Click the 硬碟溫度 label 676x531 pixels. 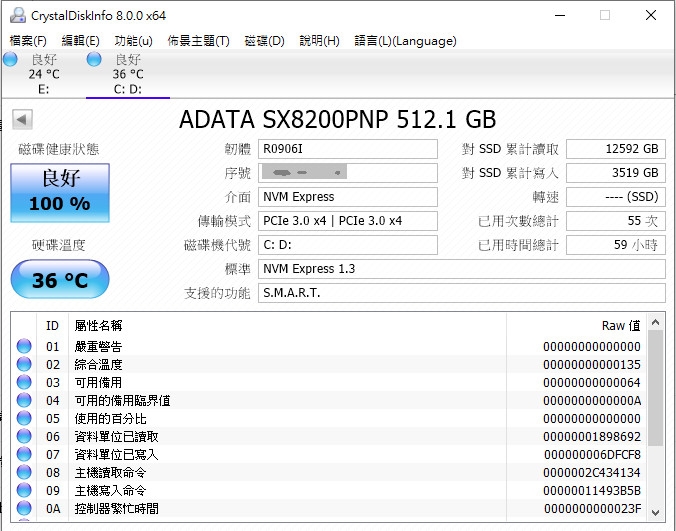[x=59, y=245]
